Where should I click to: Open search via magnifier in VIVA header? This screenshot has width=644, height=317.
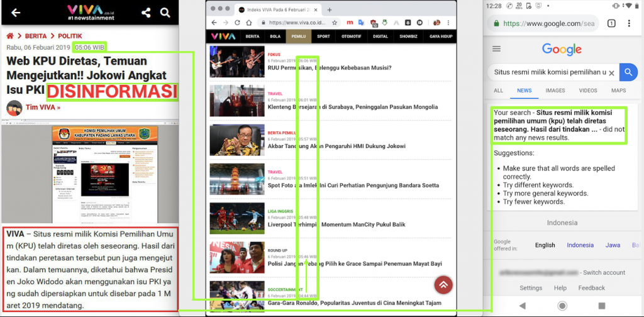pyautogui.click(x=165, y=13)
